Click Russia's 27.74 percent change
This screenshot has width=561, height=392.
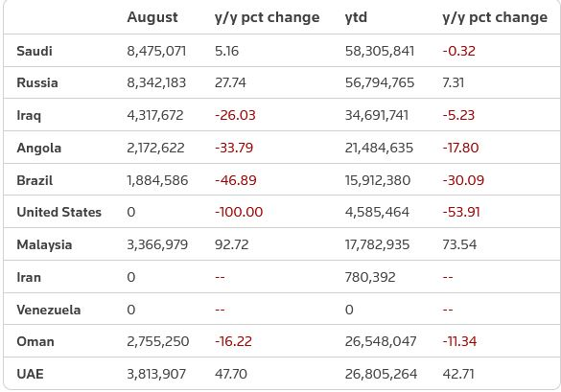230,82
